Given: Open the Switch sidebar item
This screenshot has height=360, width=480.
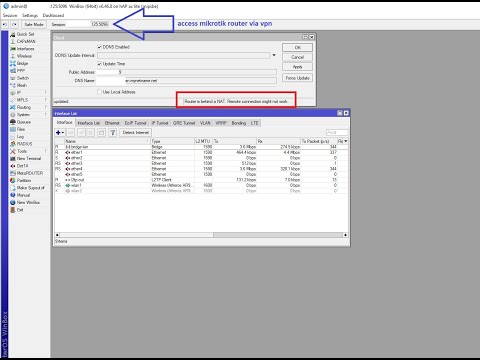Looking at the screenshot, I should (x=23, y=78).
